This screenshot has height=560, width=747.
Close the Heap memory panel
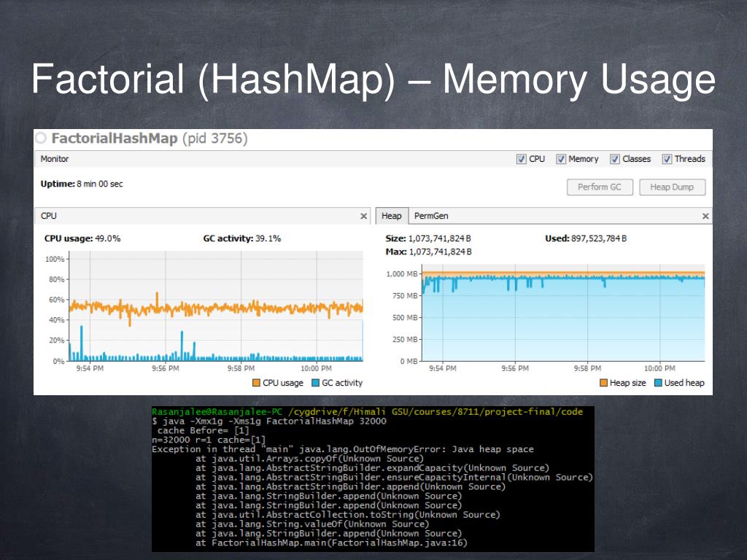(705, 217)
